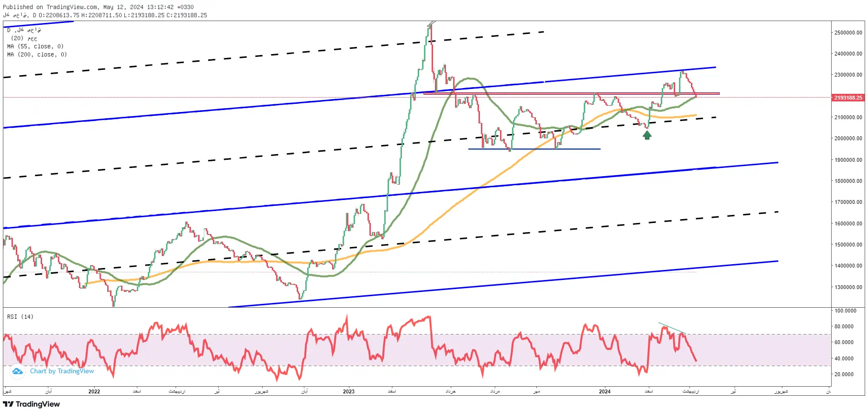Click the 1300000.00 price axis value
The height and width of the screenshot is (413, 868).
point(848,287)
